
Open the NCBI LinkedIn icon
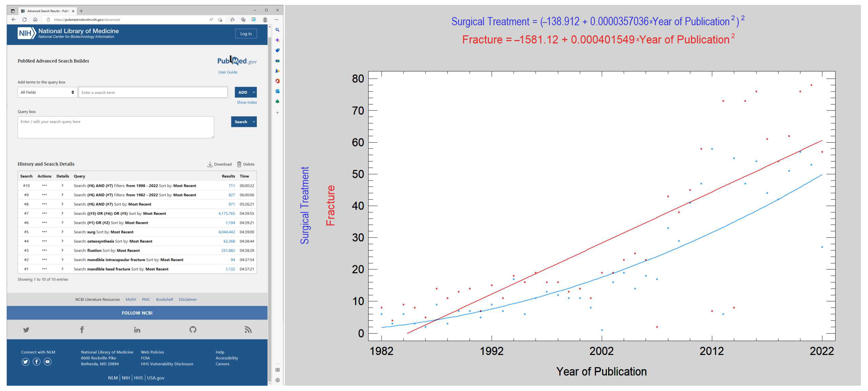coord(137,330)
